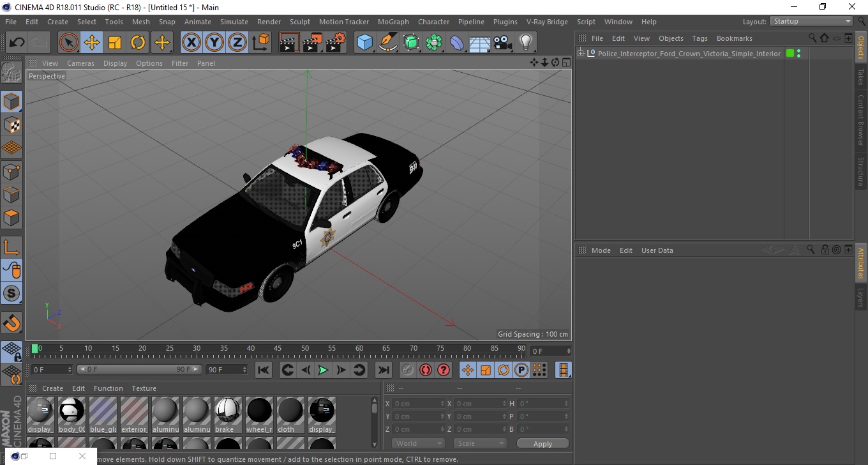Open the MoGraph menu
Screen dimensions: 868x465
click(393, 22)
